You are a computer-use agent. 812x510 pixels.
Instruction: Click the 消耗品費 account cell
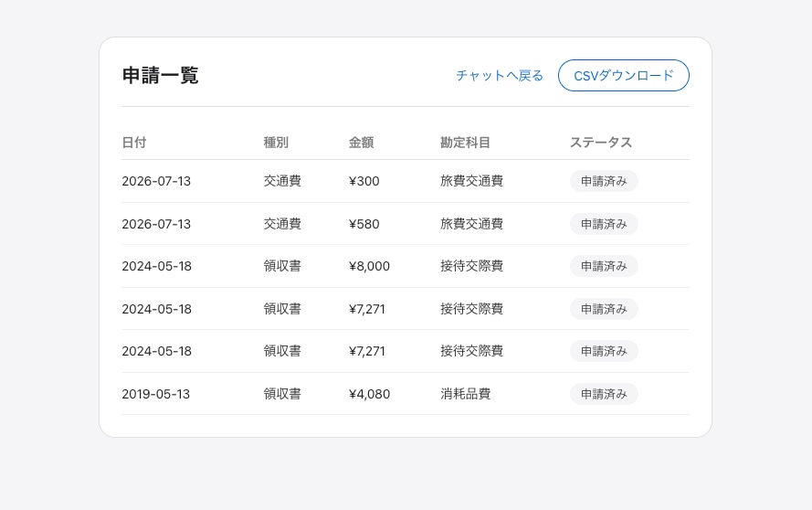tap(466, 394)
